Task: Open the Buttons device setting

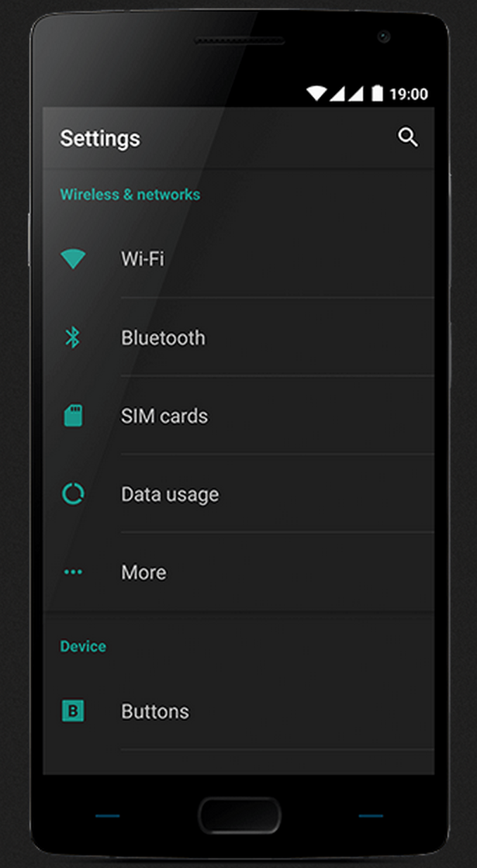Action: (238, 711)
